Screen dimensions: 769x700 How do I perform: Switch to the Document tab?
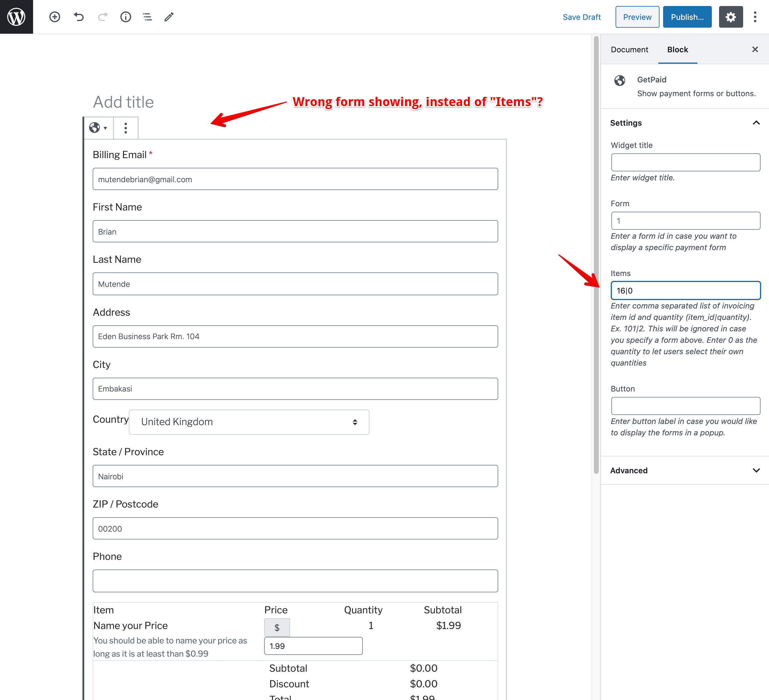coord(629,50)
